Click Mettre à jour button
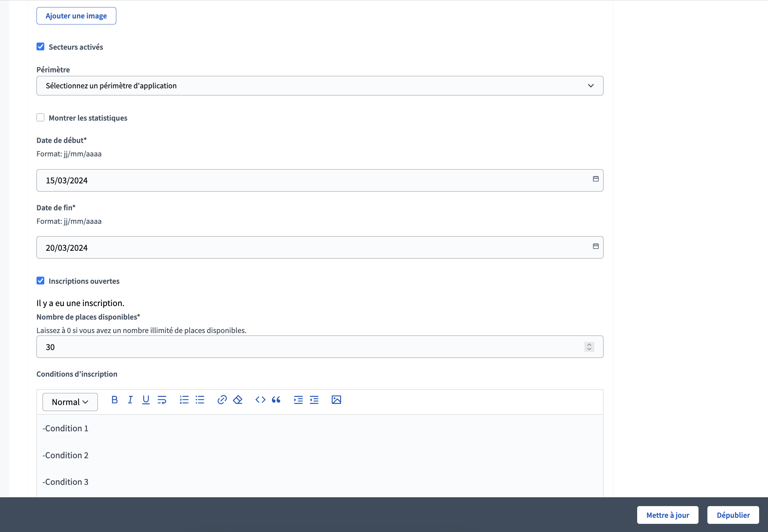The image size is (768, 532). (667, 515)
